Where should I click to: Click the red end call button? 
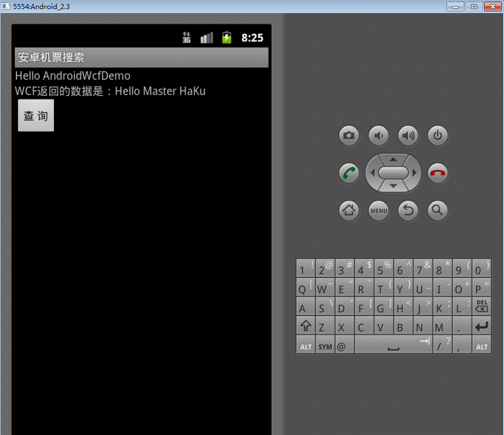438,173
